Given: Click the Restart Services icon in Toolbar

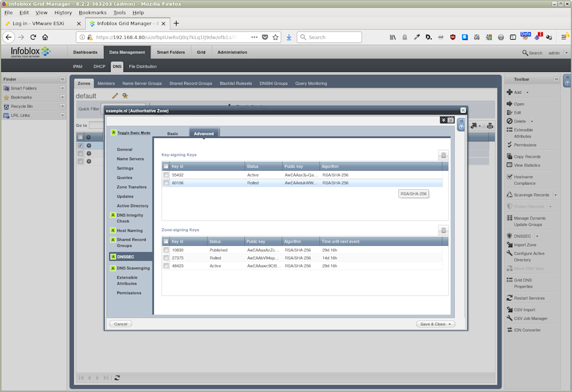Looking at the screenshot, I should click(509, 298).
